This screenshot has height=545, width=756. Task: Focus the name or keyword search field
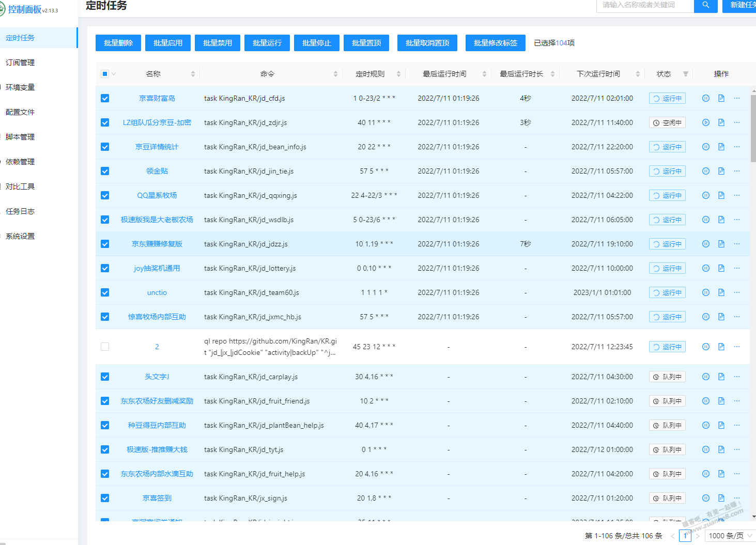(644, 5)
